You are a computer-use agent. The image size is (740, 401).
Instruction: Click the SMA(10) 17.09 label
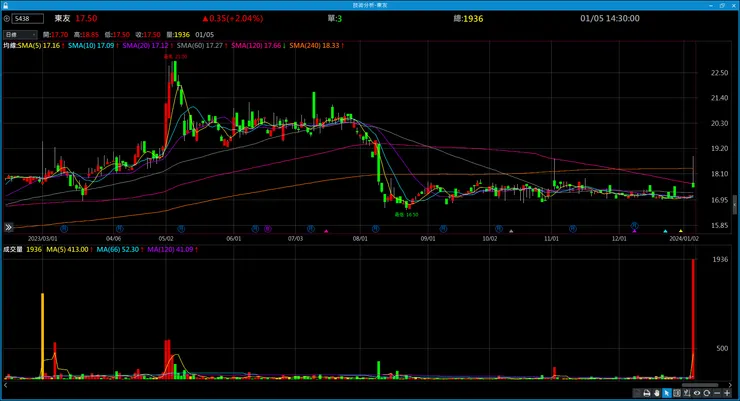point(91,46)
